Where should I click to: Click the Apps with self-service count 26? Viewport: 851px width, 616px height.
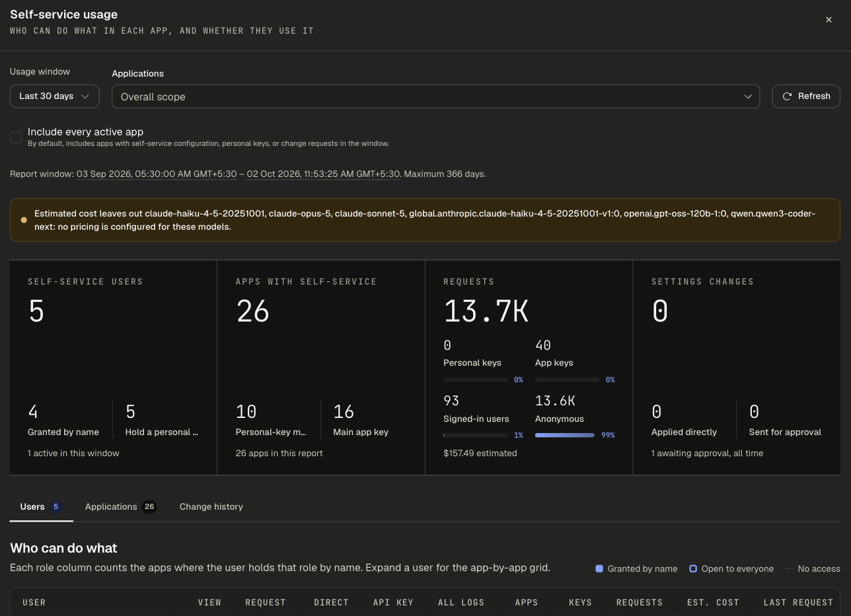click(252, 311)
